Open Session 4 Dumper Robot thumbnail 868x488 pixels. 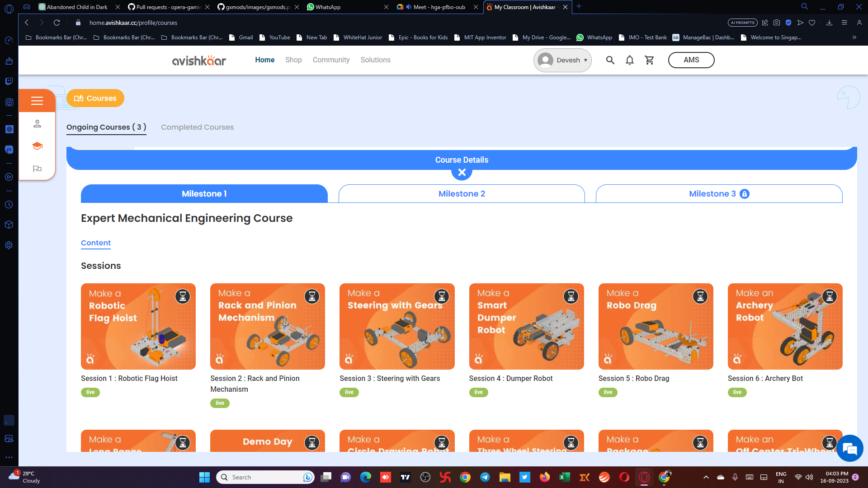(526, 326)
